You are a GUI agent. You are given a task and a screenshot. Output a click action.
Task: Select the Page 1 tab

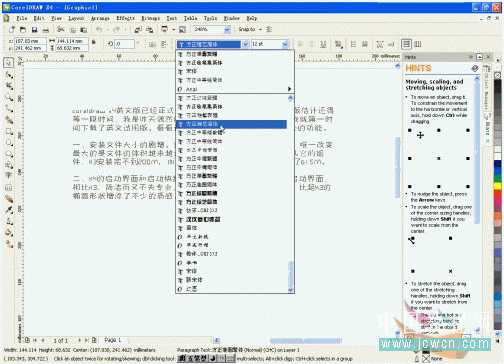pyautogui.click(x=113, y=340)
